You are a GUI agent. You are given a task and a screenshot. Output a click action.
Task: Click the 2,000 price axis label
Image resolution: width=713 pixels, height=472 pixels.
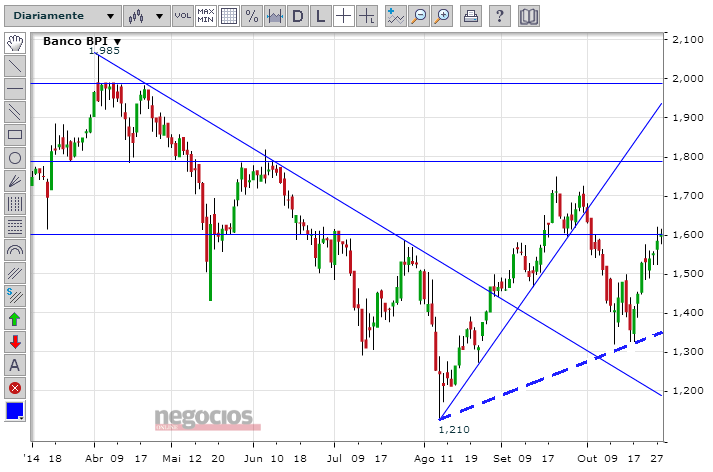click(x=688, y=79)
